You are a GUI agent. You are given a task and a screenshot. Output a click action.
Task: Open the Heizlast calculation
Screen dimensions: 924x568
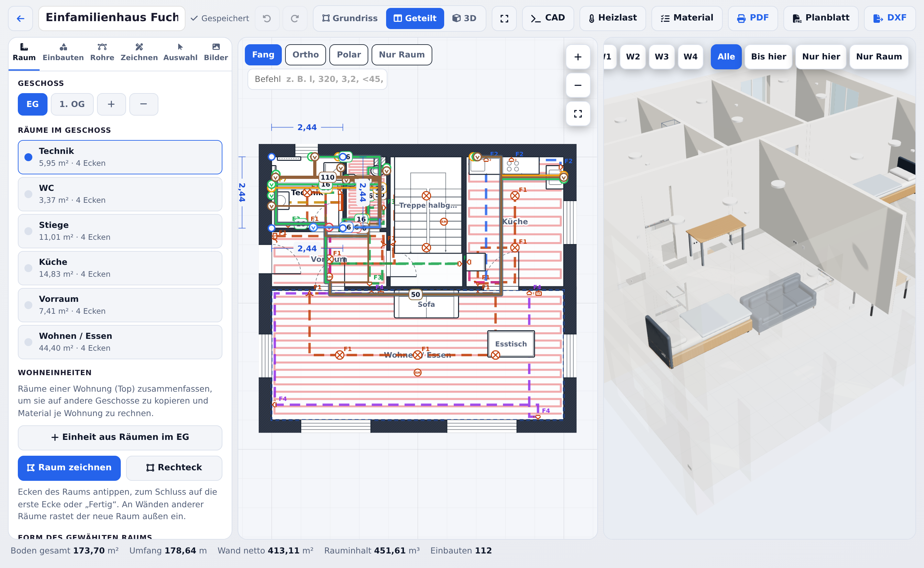tap(612, 18)
